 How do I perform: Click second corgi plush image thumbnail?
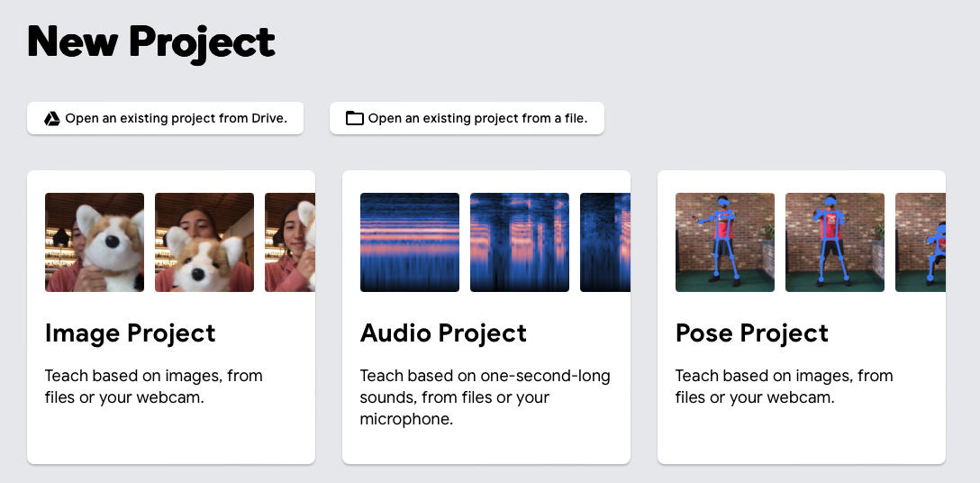point(204,242)
